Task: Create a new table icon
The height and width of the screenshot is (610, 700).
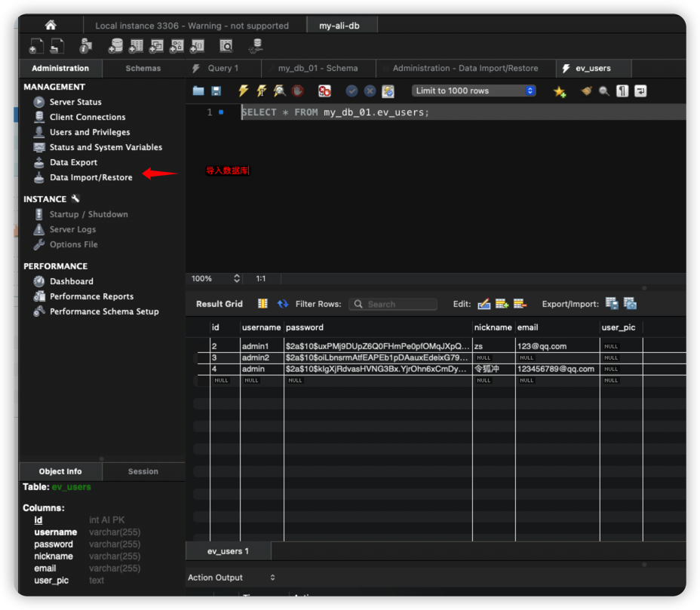Action: (137, 45)
